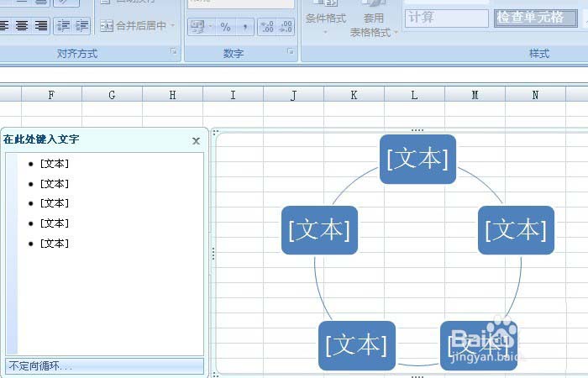
Task: Click the SmartArt frame top-edge handle dots
Action: point(417,130)
